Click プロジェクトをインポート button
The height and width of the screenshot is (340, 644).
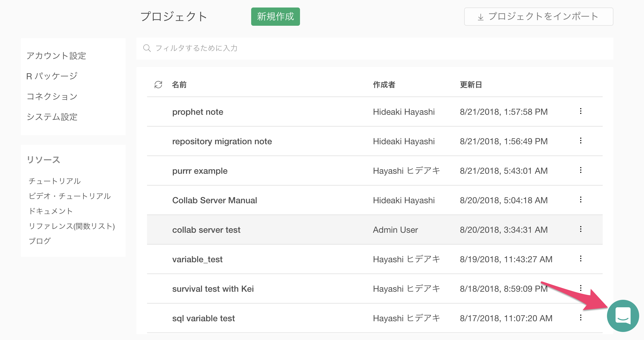538,17
